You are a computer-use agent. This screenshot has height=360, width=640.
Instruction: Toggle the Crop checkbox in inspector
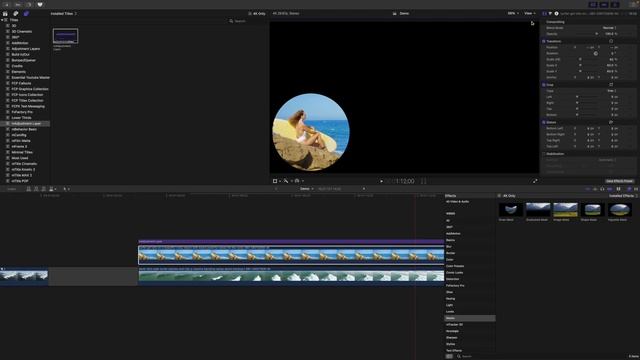point(544,84)
